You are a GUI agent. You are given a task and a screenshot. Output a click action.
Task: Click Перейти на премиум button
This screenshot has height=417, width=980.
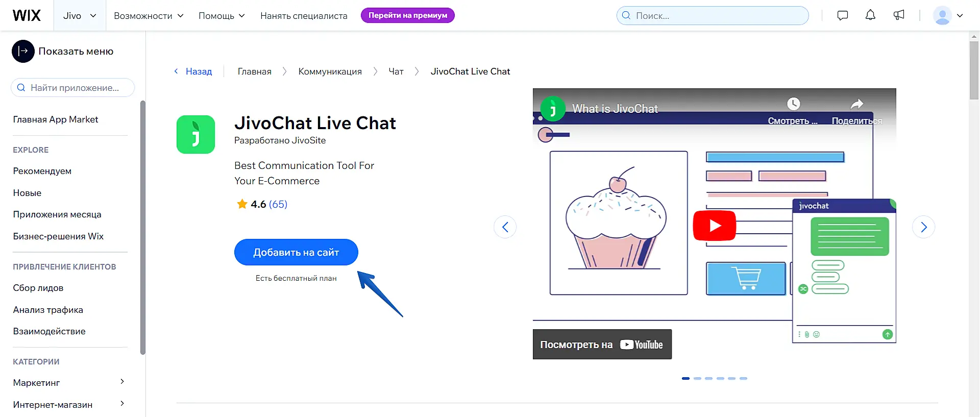[x=408, y=15]
